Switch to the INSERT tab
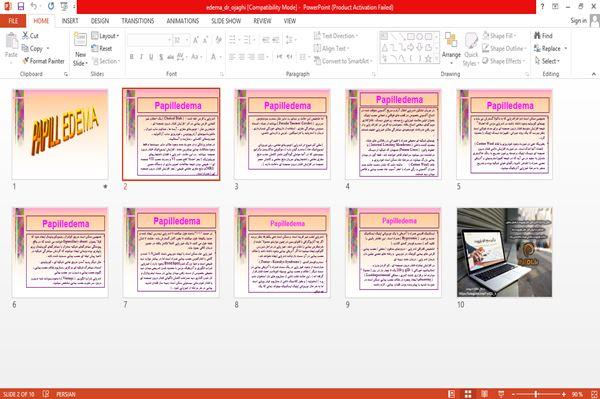The width and height of the screenshot is (600, 399). pos(70,21)
